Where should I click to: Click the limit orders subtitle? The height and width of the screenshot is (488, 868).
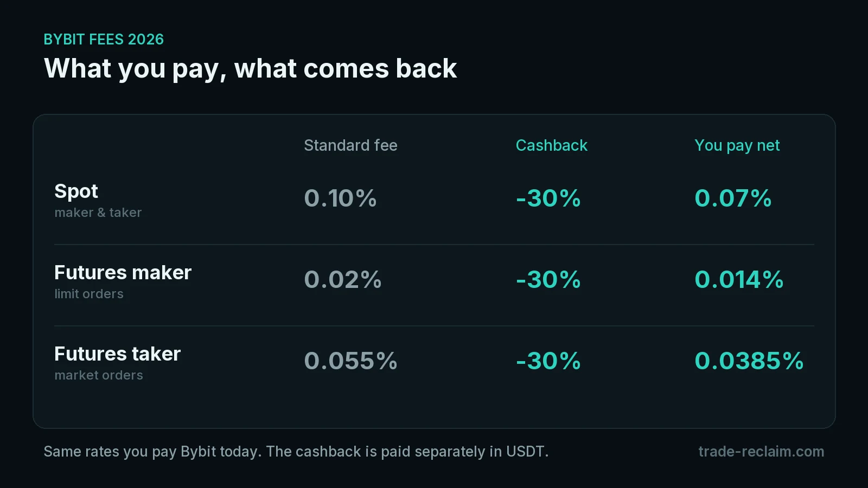(x=89, y=294)
